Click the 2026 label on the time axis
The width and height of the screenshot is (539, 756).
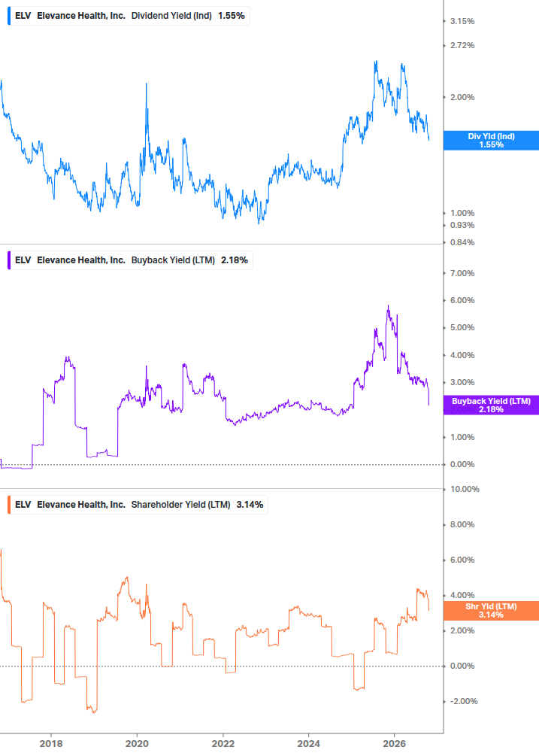click(x=395, y=743)
